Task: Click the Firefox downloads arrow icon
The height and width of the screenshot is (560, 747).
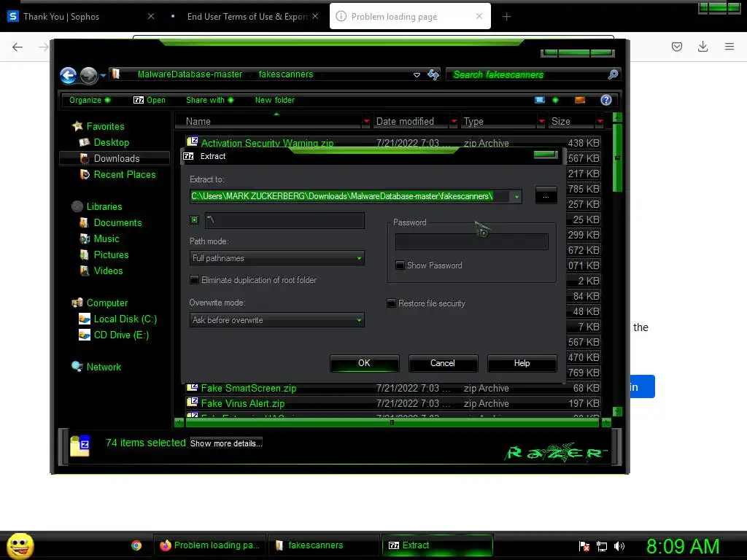Action: click(703, 46)
